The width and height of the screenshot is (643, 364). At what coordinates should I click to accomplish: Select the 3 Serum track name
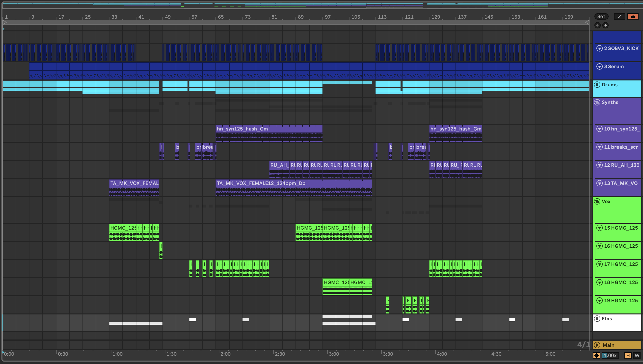click(614, 66)
